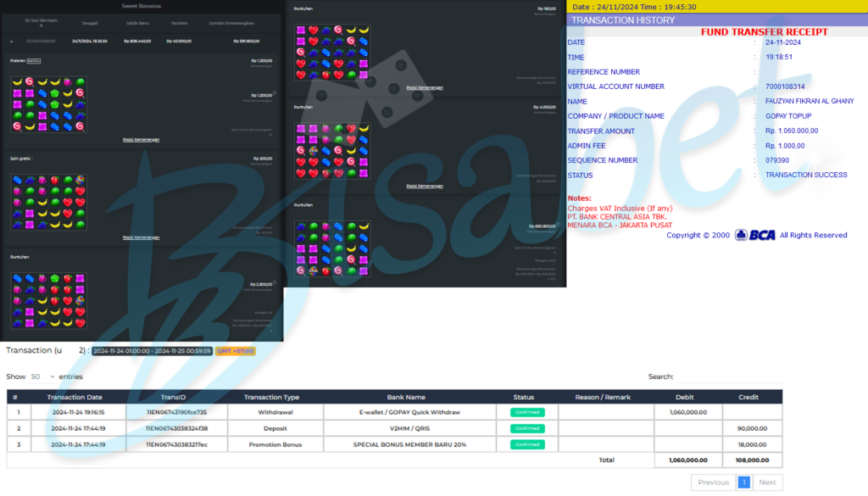This screenshot has width=868, height=496.
Task: Click the Jumlah Dimenangkan column header
Action: (x=231, y=23)
